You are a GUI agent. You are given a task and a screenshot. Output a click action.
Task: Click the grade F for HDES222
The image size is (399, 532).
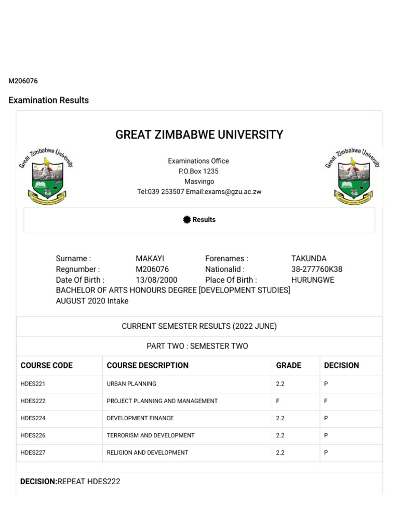tap(277, 401)
